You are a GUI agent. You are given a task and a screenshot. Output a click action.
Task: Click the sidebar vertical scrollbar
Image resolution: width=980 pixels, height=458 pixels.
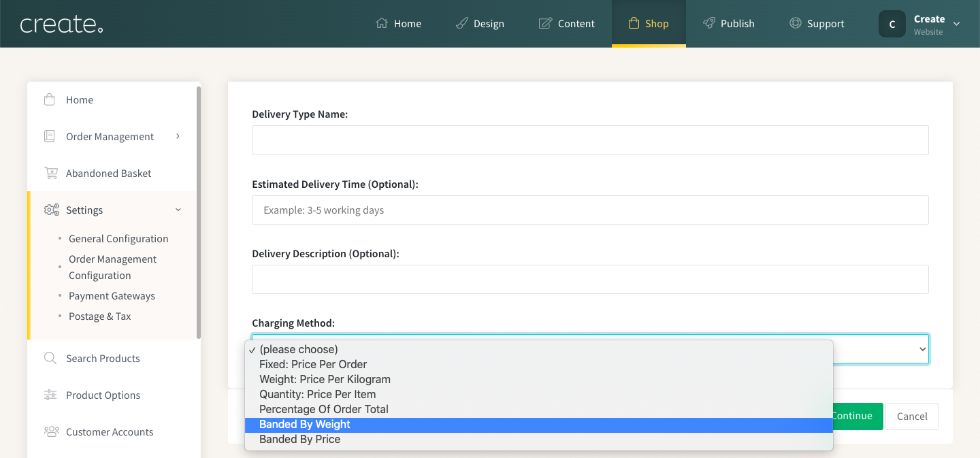(x=199, y=212)
